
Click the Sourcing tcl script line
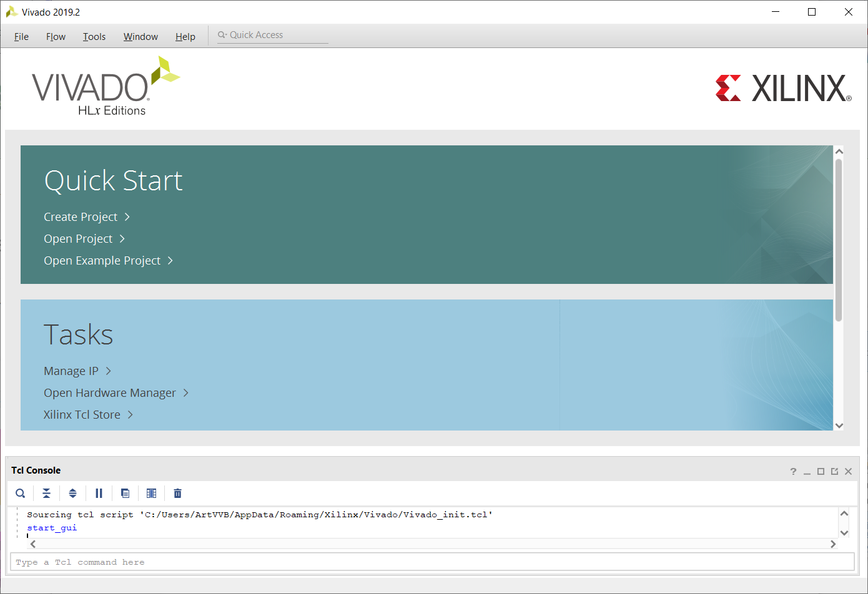(260, 515)
